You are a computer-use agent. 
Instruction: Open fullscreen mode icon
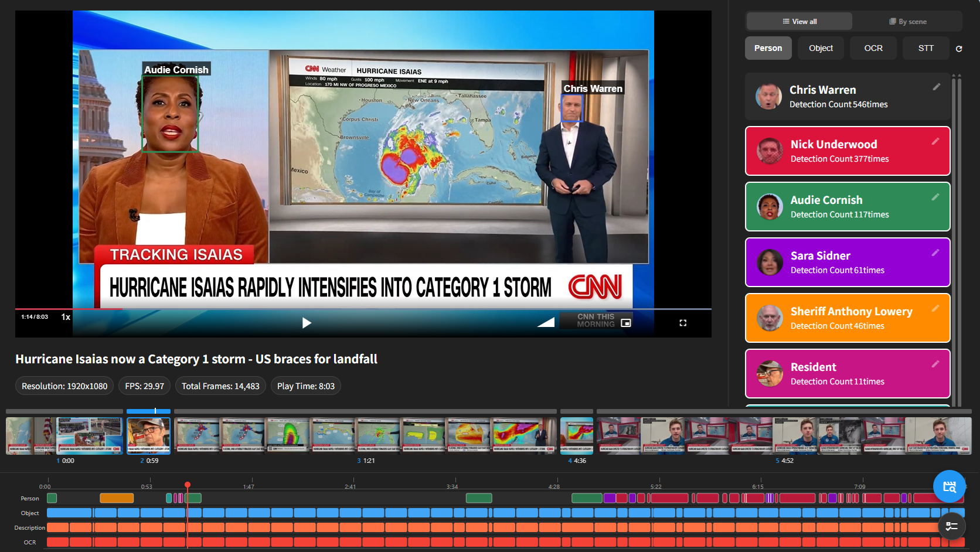click(x=683, y=323)
